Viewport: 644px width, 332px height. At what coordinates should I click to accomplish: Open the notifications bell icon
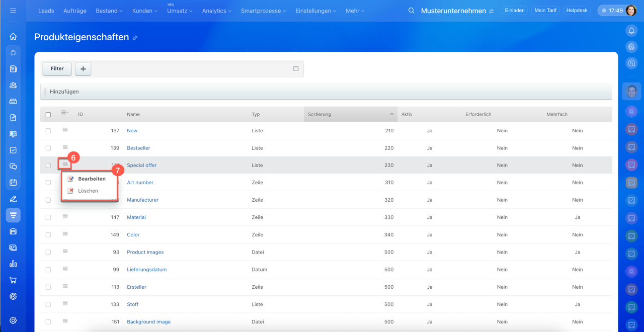(x=631, y=31)
